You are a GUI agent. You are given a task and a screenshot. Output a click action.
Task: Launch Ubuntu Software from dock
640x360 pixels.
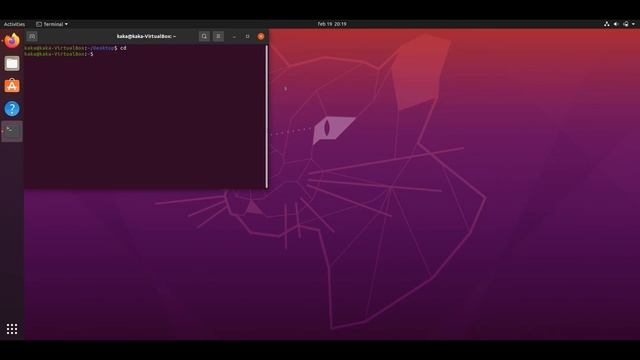(x=12, y=86)
